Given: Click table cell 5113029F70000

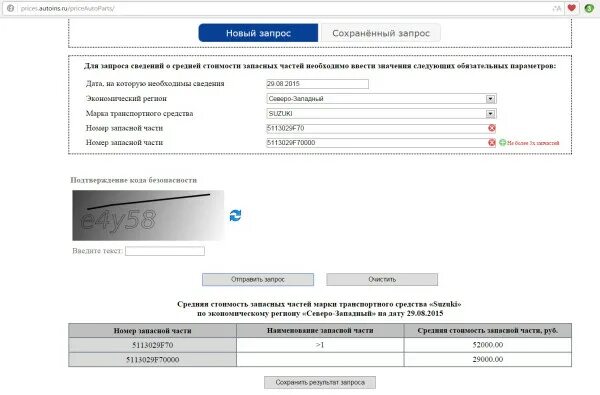Looking at the screenshot, I should (152, 360).
